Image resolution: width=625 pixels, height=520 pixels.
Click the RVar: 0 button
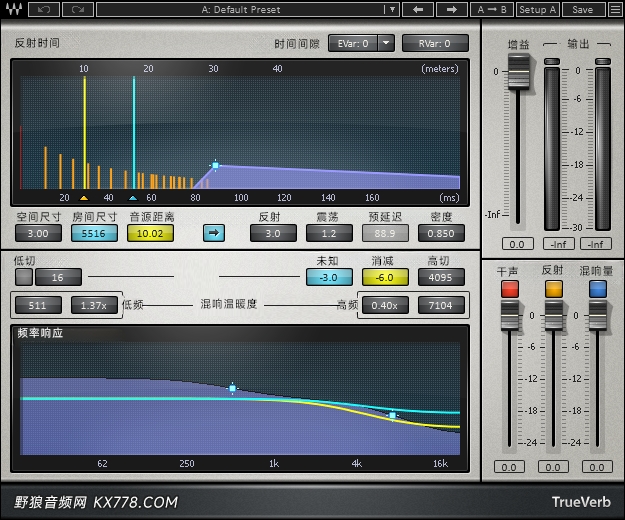click(x=435, y=43)
